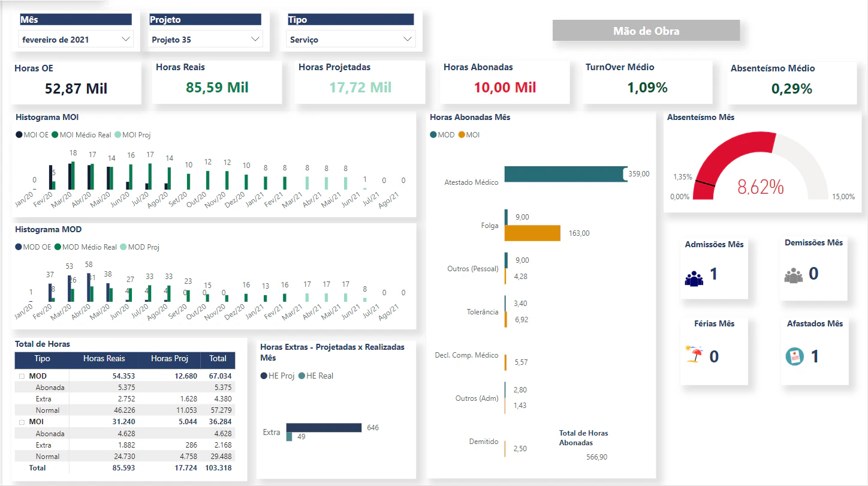Click the table total cell 85.593
This screenshot has width=868, height=486.
pos(124,468)
